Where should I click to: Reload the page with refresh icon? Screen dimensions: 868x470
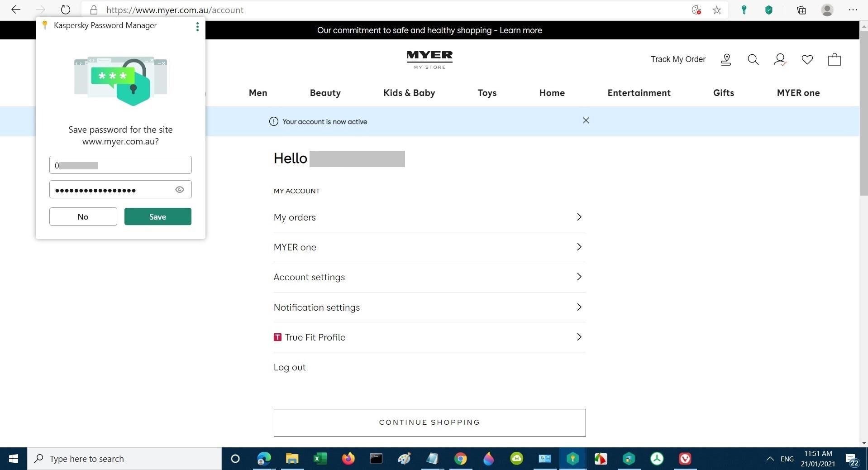[66, 10]
